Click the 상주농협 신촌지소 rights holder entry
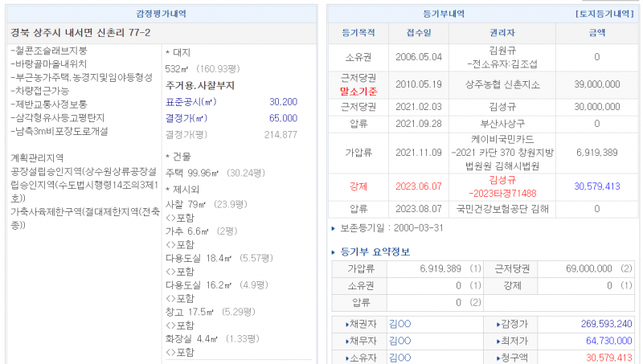643x364 pixels. (x=502, y=84)
